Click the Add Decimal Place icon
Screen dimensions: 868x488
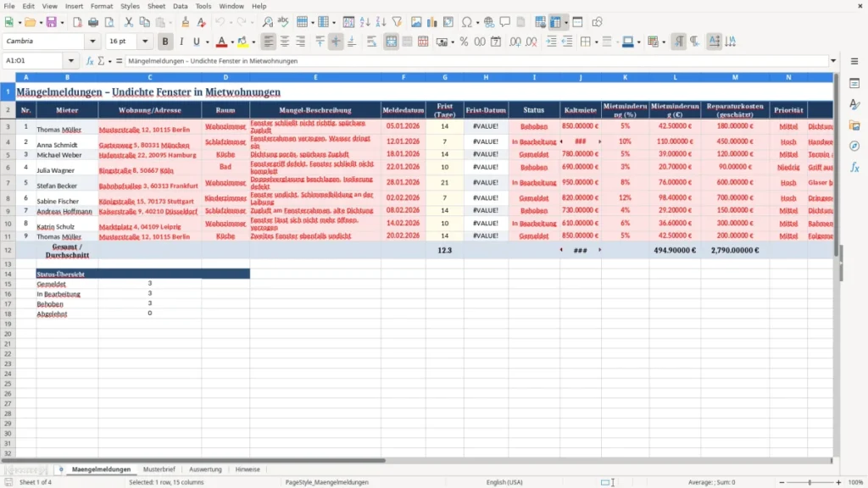tap(515, 42)
